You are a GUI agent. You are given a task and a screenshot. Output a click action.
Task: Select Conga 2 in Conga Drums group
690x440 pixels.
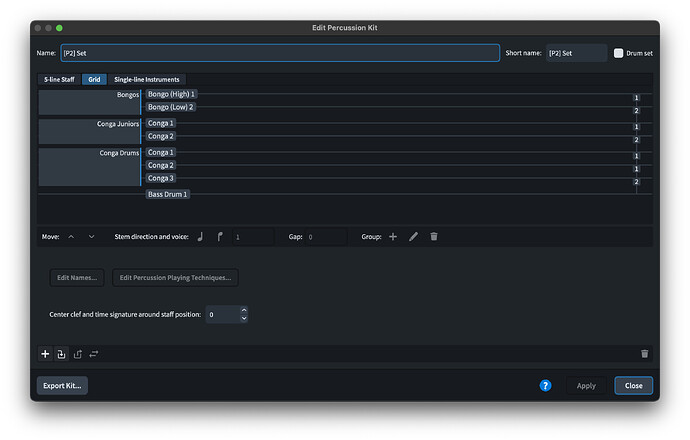click(x=161, y=165)
